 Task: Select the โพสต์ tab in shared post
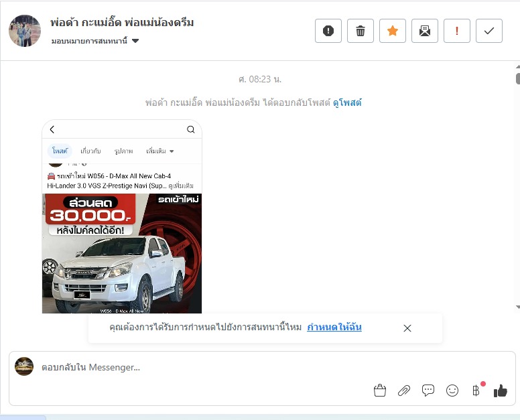pos(60,151)
